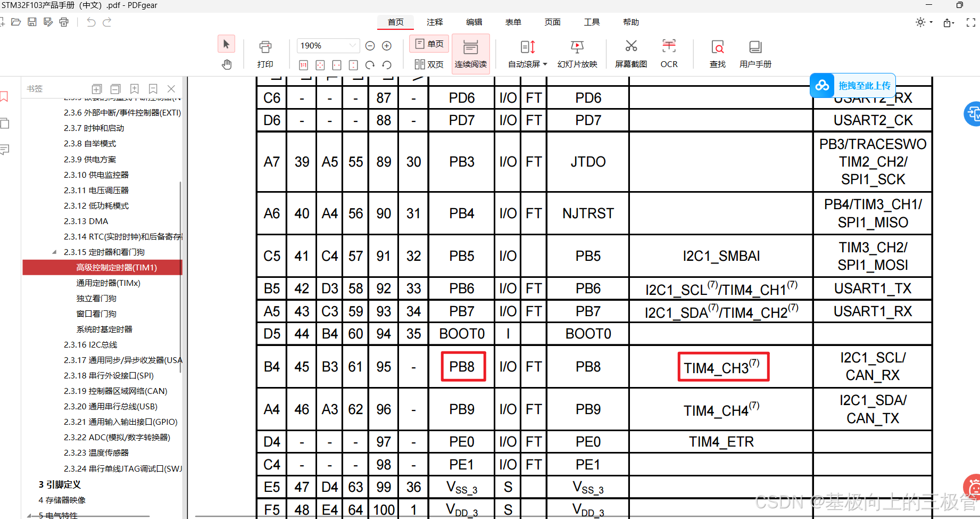This screenshot has height=519, width=980.
Task: Zoom in with the plus icon
Action: (387, 46)
